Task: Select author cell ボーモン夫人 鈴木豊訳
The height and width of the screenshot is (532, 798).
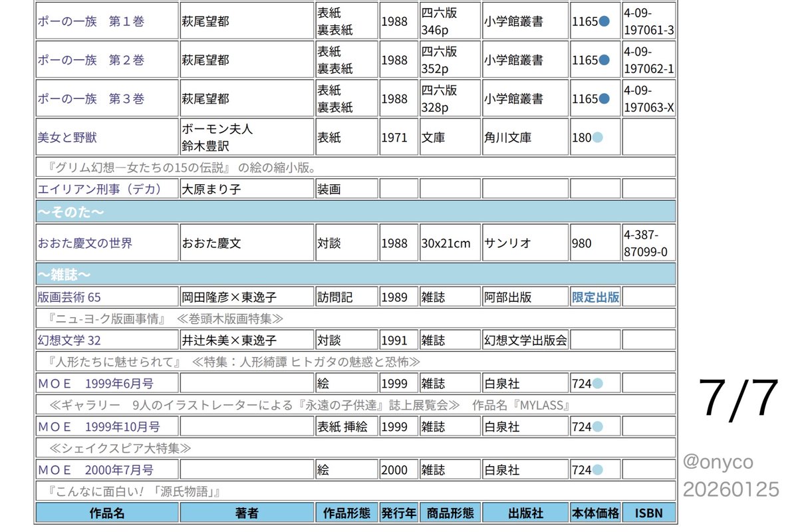Action: pos(246,138)
